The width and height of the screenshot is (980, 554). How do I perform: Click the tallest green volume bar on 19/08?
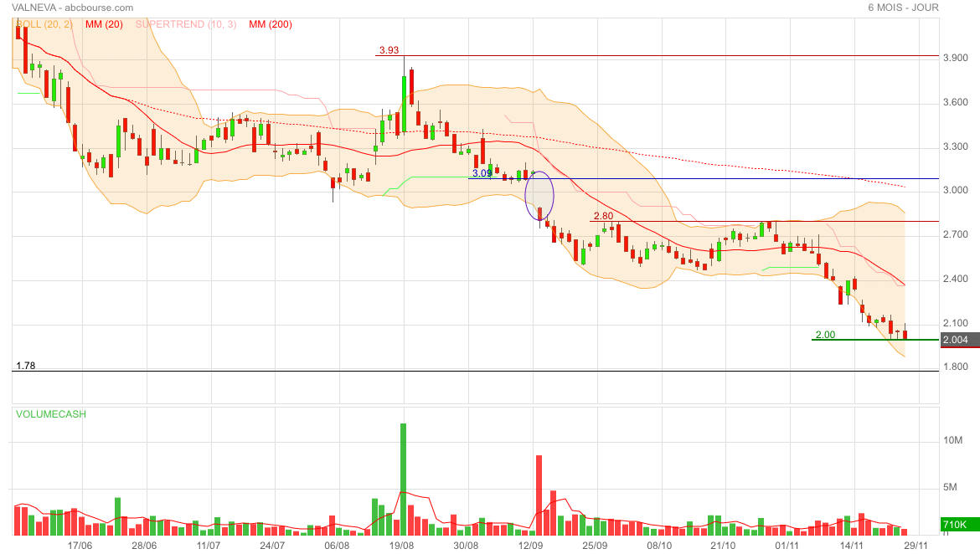click(x=403, y=479)
